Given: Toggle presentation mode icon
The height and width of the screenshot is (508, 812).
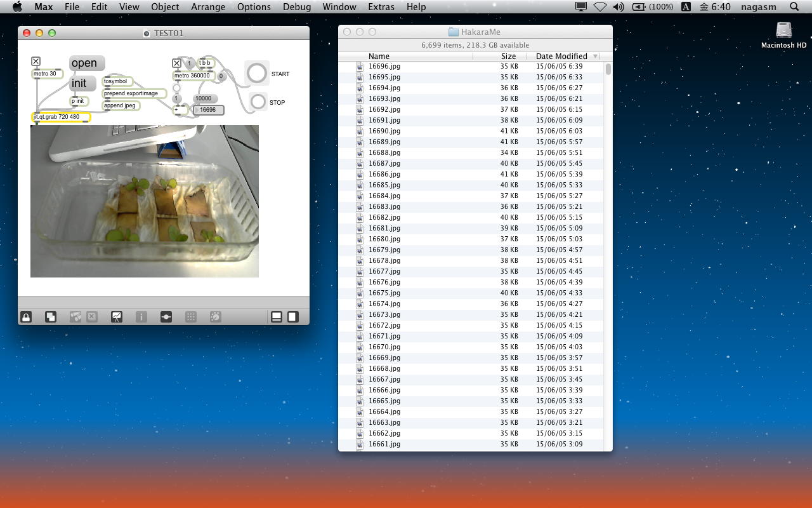Looking at the screenshot, I should click(117, 317).
